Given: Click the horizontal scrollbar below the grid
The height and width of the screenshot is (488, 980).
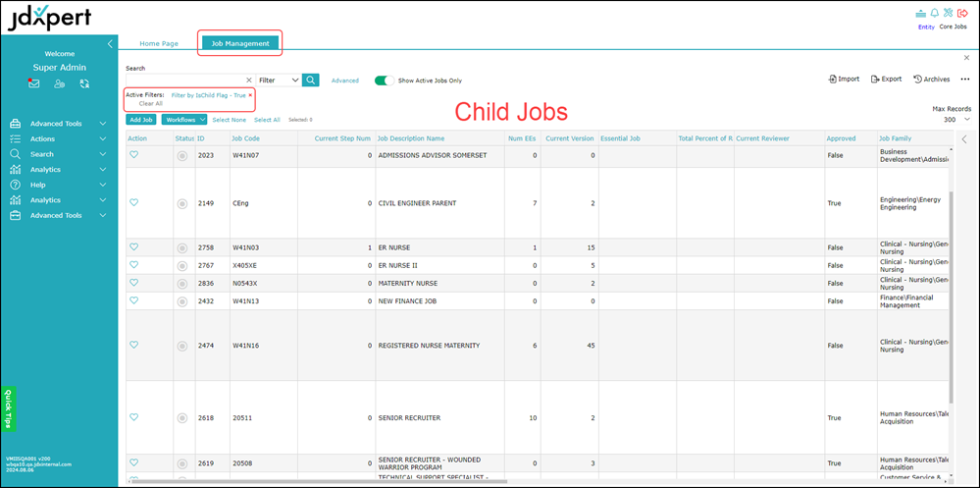Looking at the screenshot, I should [320, 482].
